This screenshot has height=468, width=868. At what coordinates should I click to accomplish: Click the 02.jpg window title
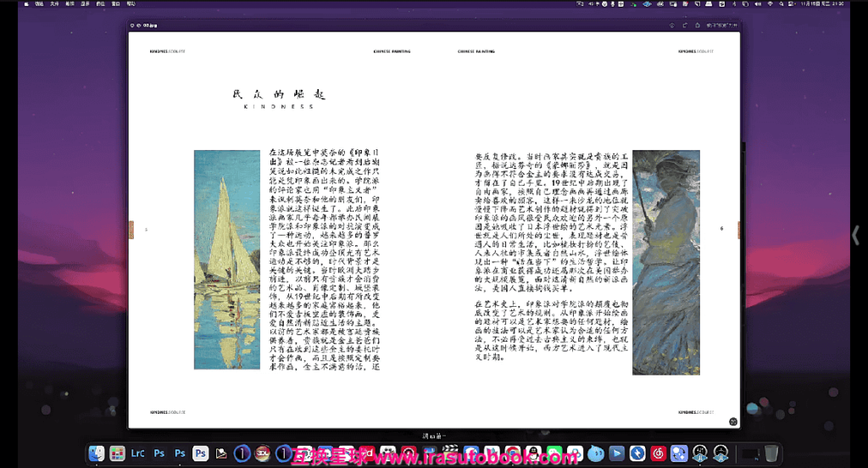(150, 25)
